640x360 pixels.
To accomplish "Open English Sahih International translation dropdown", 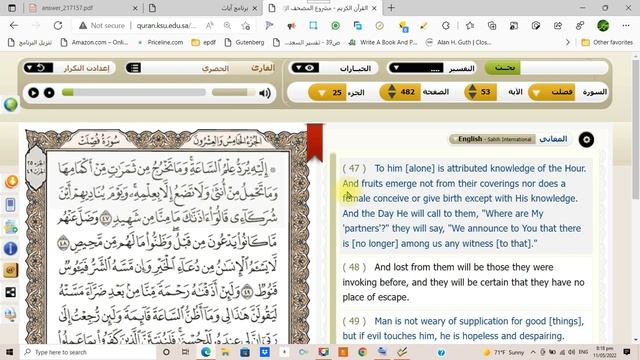I will (492, 139).
